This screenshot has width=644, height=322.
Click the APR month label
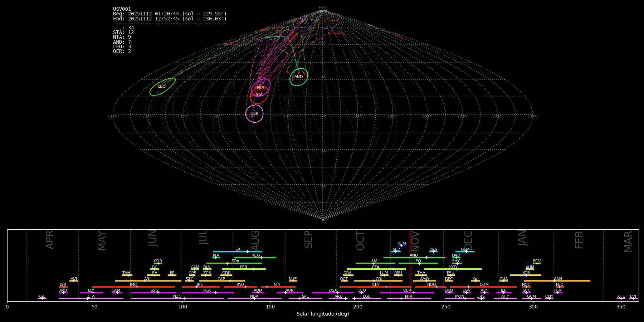tap(50, 240)
